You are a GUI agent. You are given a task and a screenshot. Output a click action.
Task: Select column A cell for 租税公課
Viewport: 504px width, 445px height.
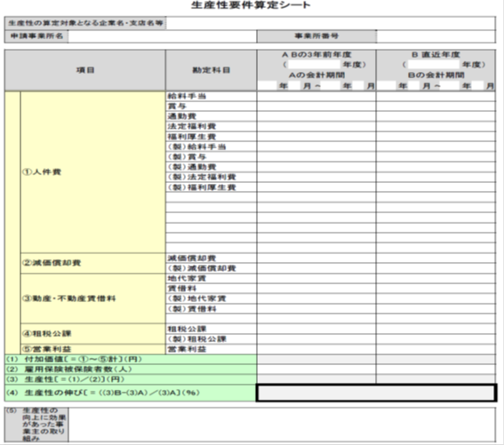point(316,329)
